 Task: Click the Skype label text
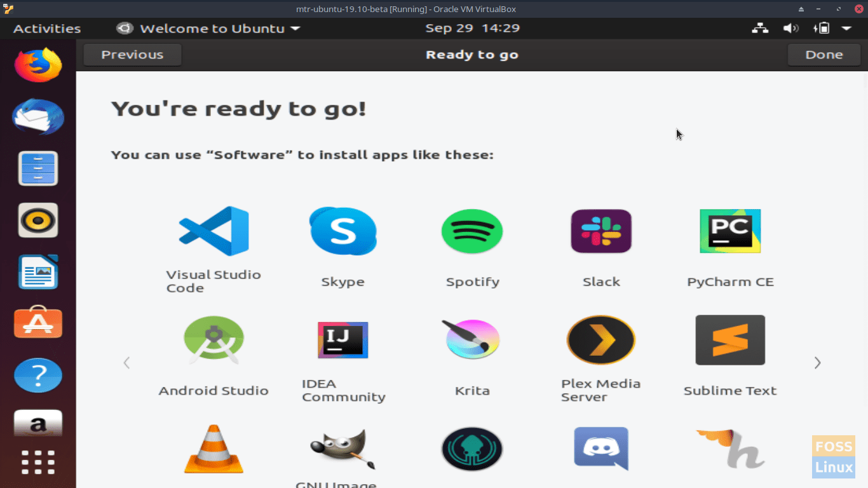coord(343,282)
